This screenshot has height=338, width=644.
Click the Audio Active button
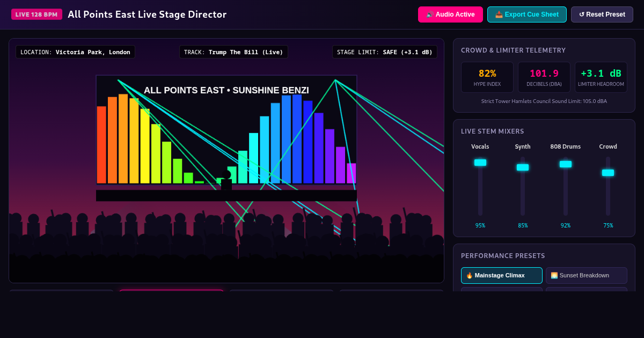[450, 14]
